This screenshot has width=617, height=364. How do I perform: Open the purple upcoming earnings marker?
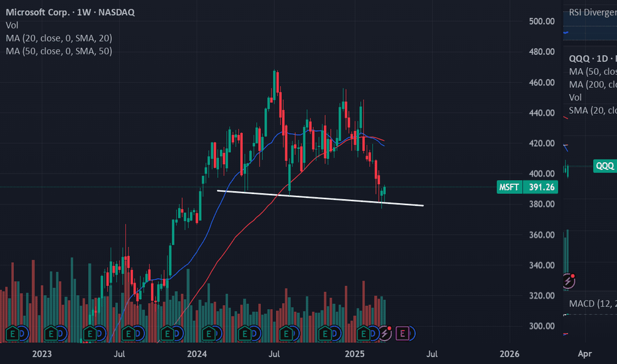pos(402,334)
